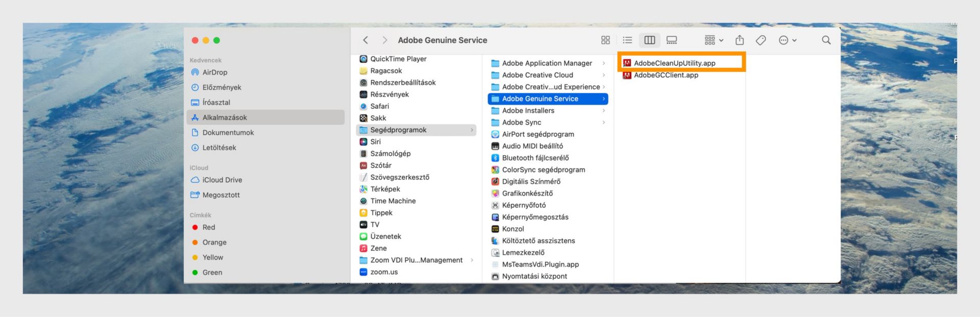Click the Share toolbar icon
This screenshot has height=317, width=980.
coord(740,40)
